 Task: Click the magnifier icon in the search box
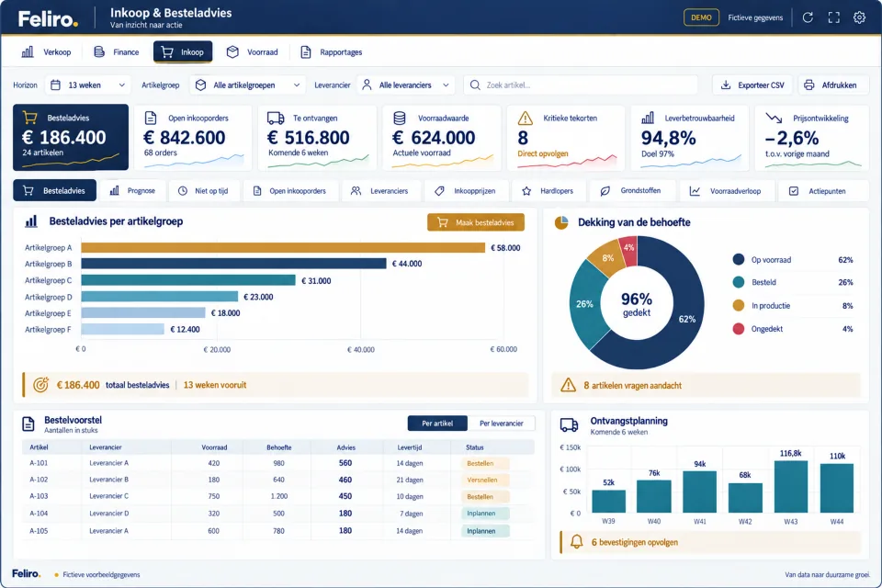(475, 85)
